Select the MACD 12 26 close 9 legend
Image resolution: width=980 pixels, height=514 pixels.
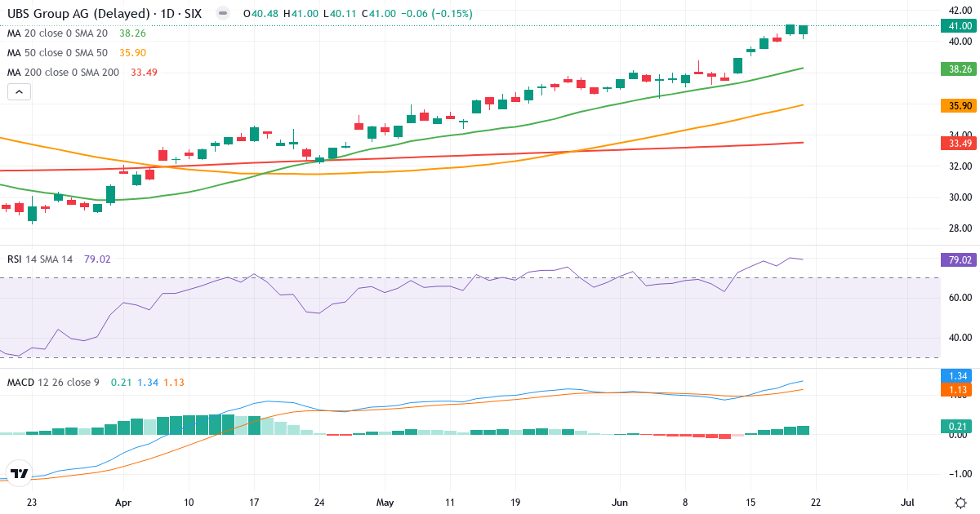point(53,382)
